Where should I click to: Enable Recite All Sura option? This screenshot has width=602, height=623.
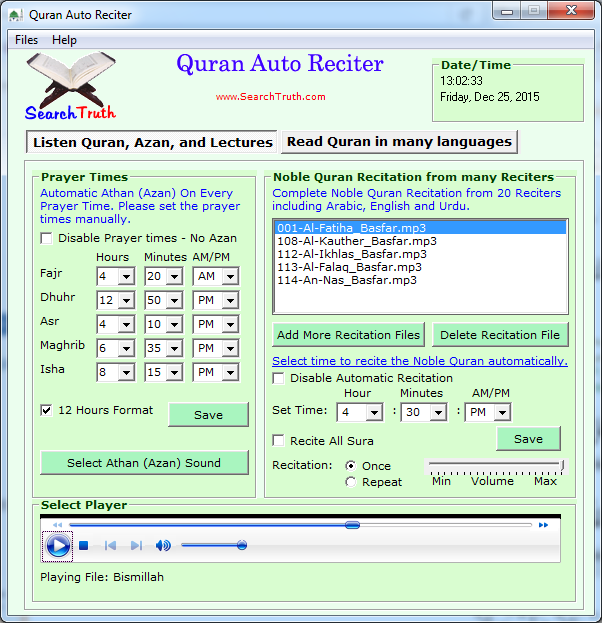(279, 441)
